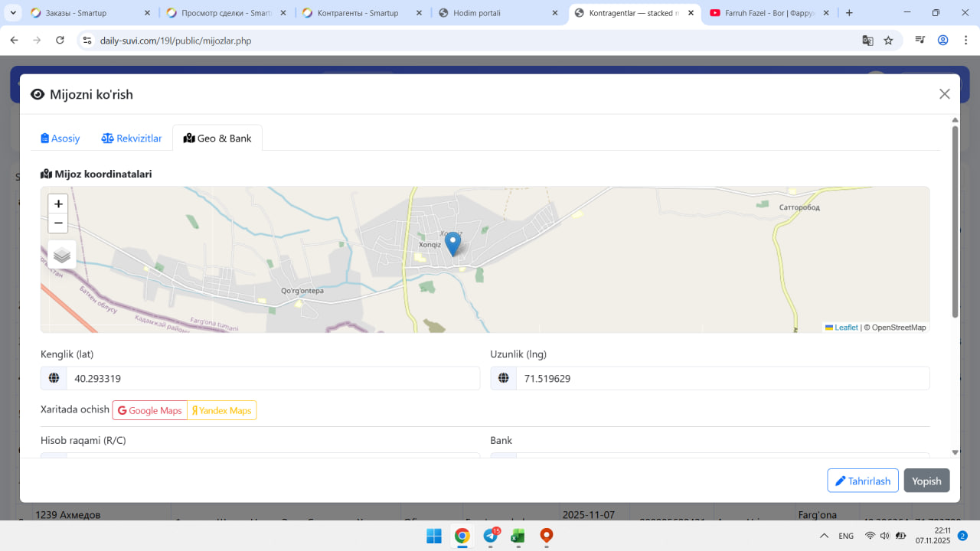Zoom in on the map
The width and height of the screenshot is (980, 551).
58,204
